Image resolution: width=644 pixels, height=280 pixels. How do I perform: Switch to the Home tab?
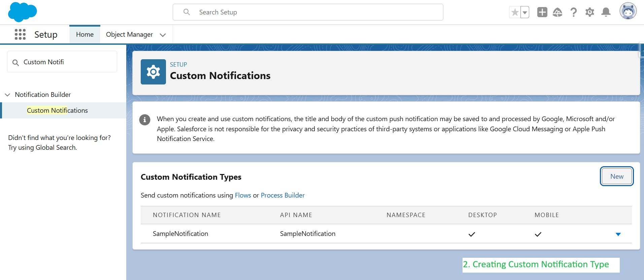tap(85, 34)
